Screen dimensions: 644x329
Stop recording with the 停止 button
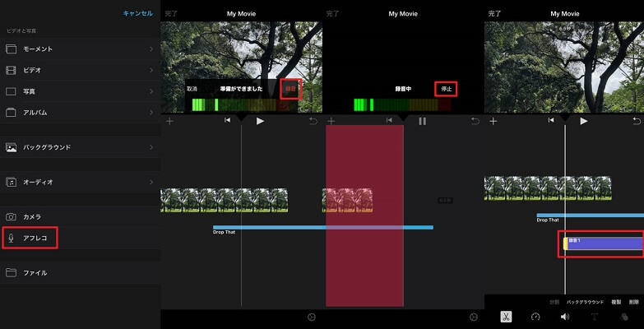click(446, 89)
